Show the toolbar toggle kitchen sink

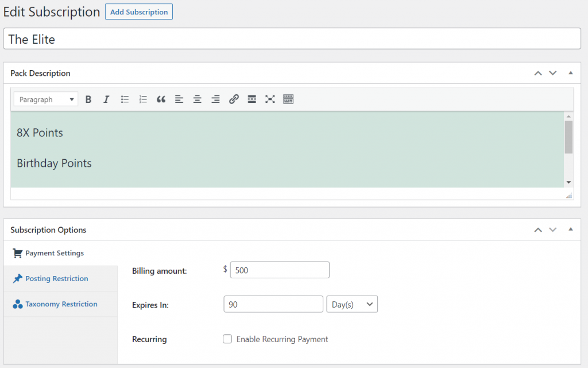point(288,99)
